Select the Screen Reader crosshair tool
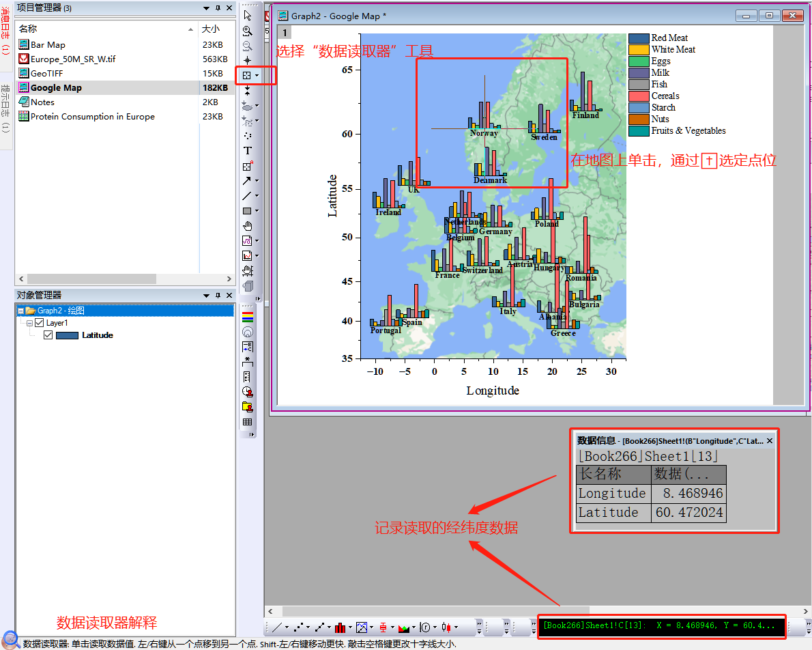 [x=248, y=60]
